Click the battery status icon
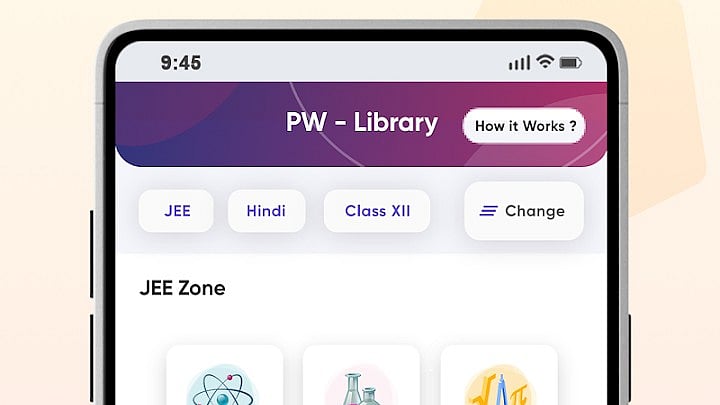Image resolution: width=720 pixels, height=405 pixels. click(x=571, y=62)
